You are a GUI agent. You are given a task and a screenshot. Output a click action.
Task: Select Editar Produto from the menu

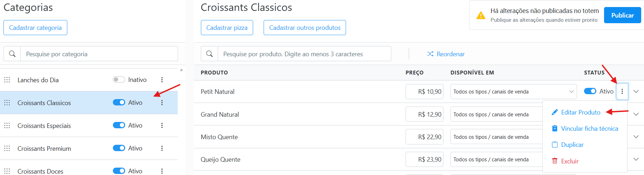click(x=576, y=112)
